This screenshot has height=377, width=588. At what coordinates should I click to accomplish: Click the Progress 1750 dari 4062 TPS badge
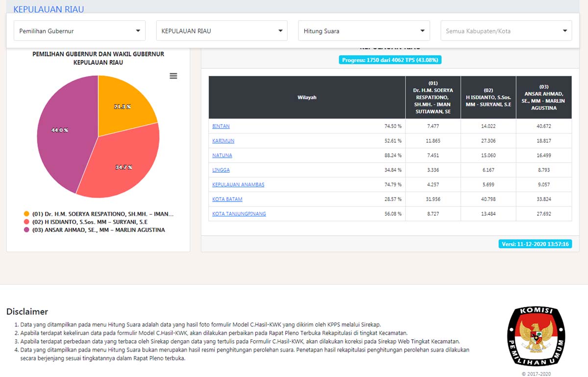pos(390,60)
